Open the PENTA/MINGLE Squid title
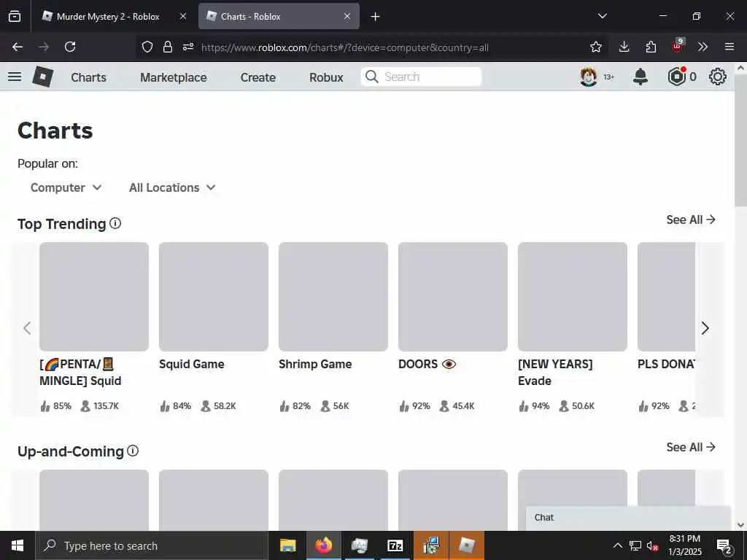 coord(80,373)
